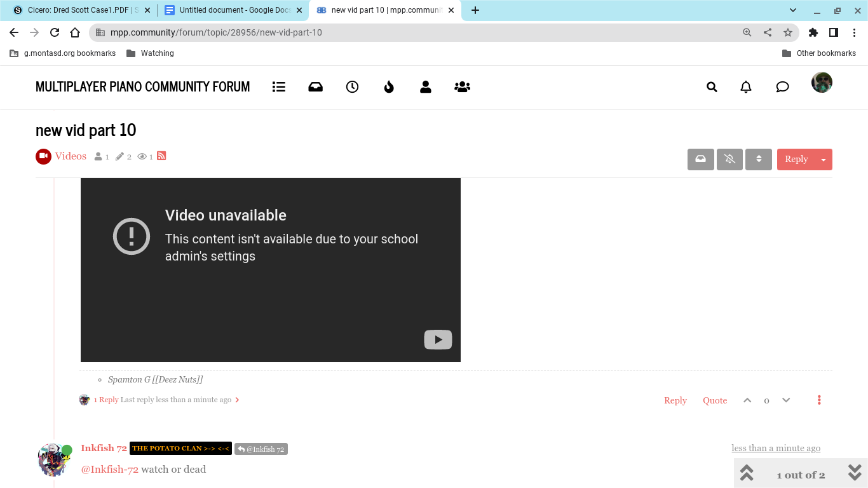
Task: Expand the Reply button dropdown arrow
Action: coord(824,159)
